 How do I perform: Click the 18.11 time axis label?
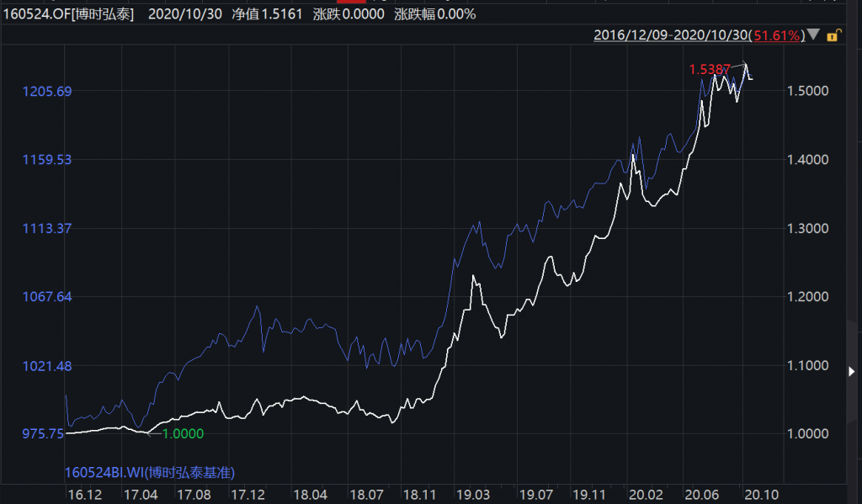pyautogui.click(x=418, y=492)
